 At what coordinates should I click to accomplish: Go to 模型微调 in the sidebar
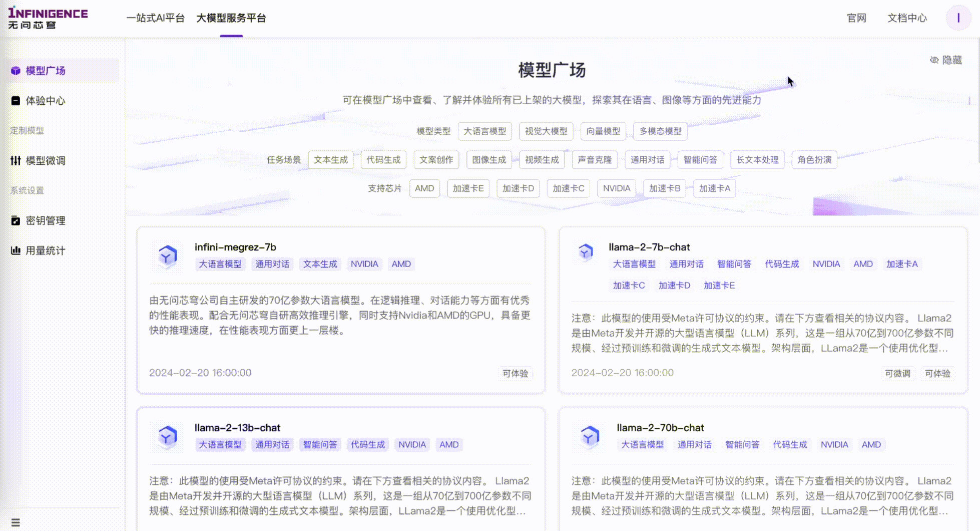point(60,161)
